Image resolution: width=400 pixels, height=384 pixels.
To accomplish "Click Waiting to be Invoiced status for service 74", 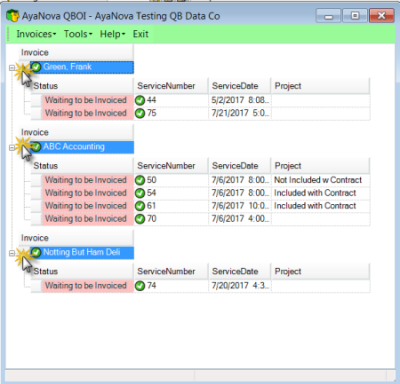I will [x=88, y=286].
